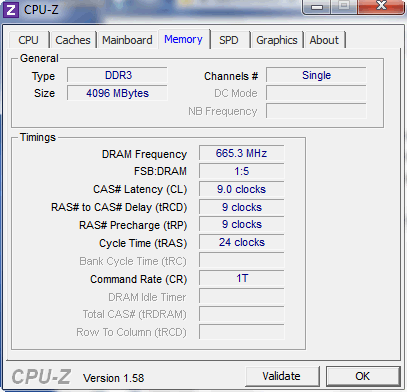Switch to the CPU tab

click(29, 40)
